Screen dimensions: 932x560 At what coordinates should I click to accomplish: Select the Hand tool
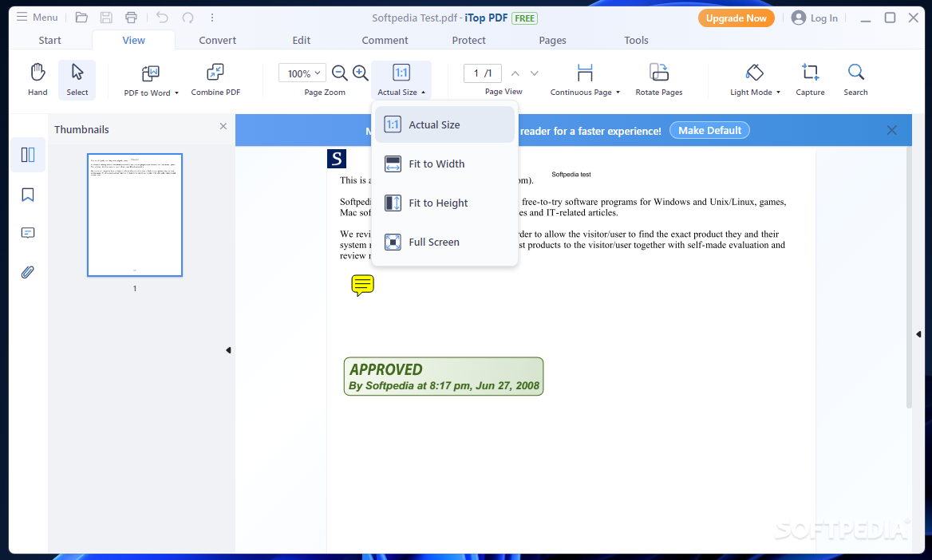tap(38, 79)
